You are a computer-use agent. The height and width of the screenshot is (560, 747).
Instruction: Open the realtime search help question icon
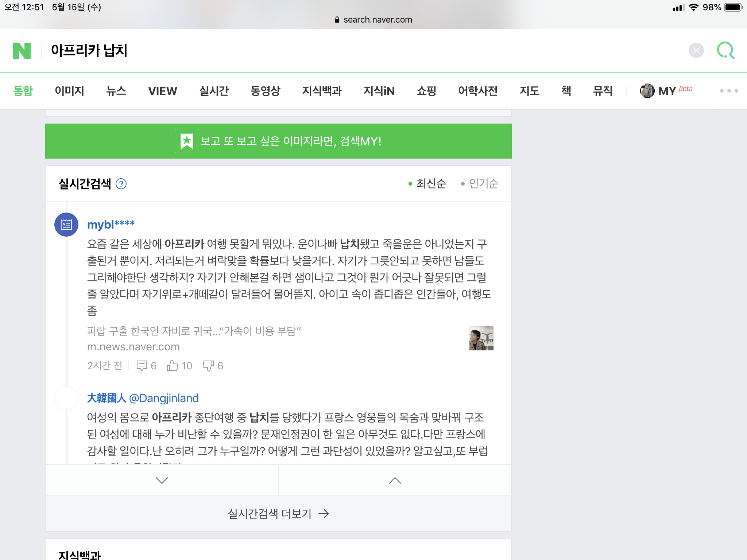pyautogui.click(x=121, y=184)
